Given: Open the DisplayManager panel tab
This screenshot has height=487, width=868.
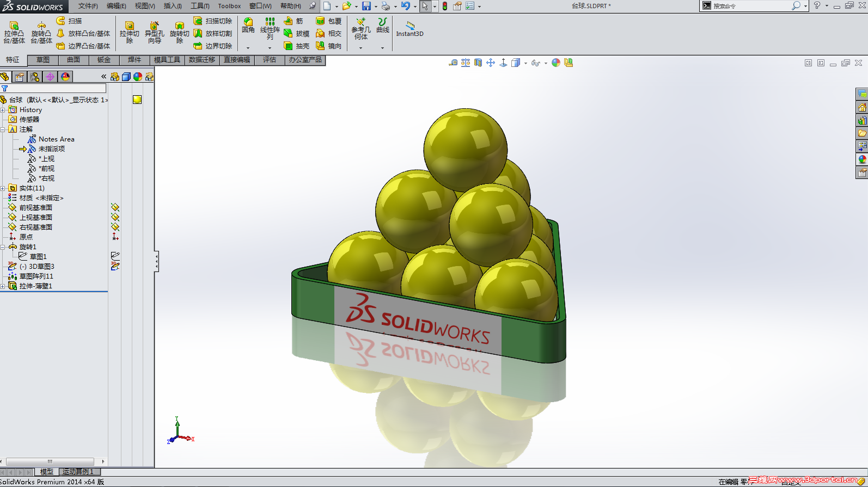Looking at the screenshot, I should 65,77.
